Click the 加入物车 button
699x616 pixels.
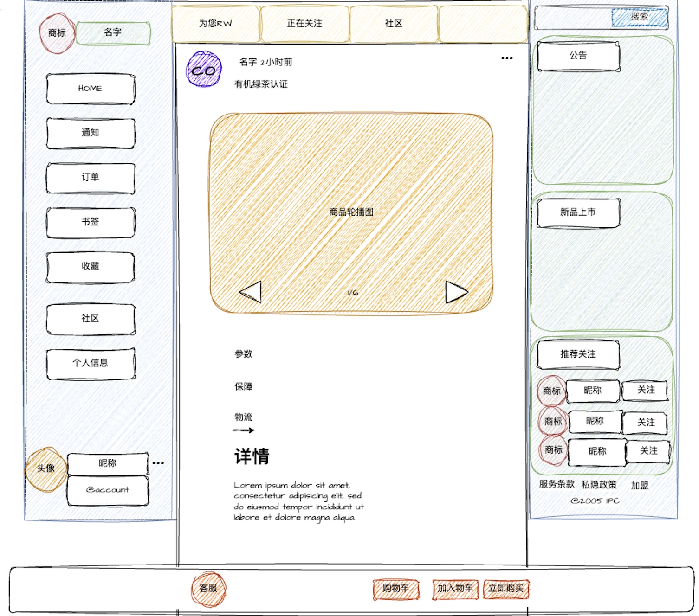455,589
